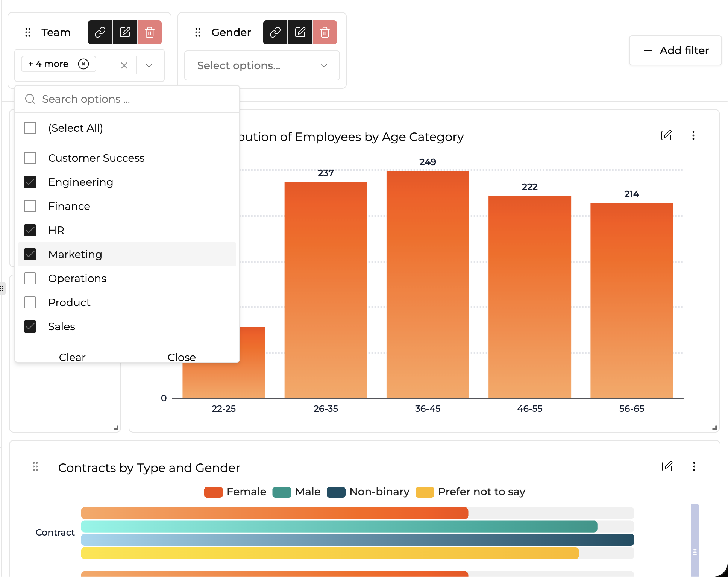Collapse the Team filter dropdown chevron
The image size is (728, 577).
click(149, 65)
